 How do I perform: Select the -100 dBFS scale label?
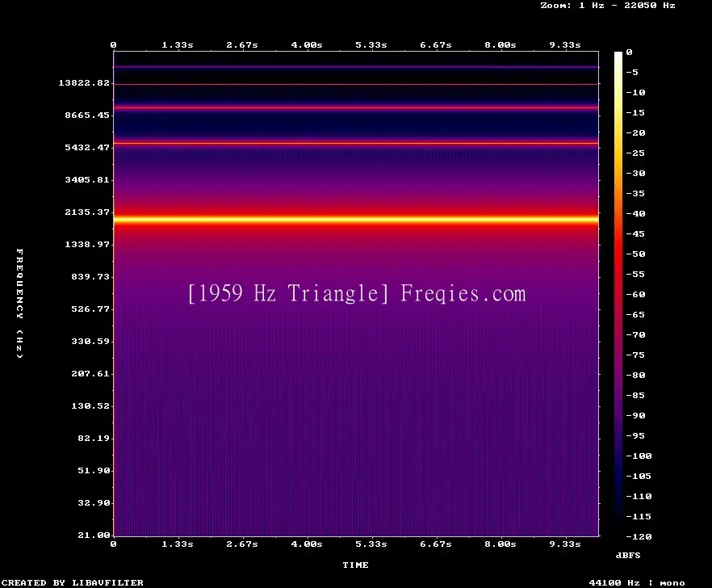[639, 456]
